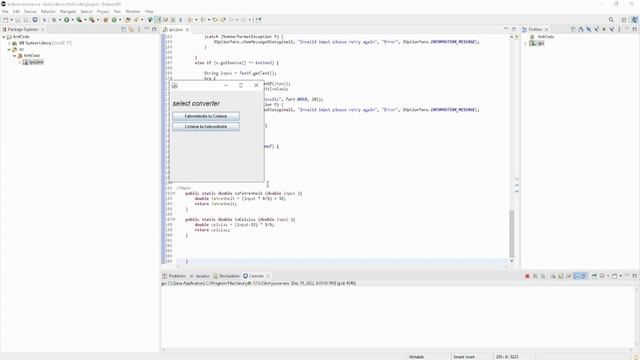Open the Source menu
Screen dimensions: 640x360
pos(30,11)
